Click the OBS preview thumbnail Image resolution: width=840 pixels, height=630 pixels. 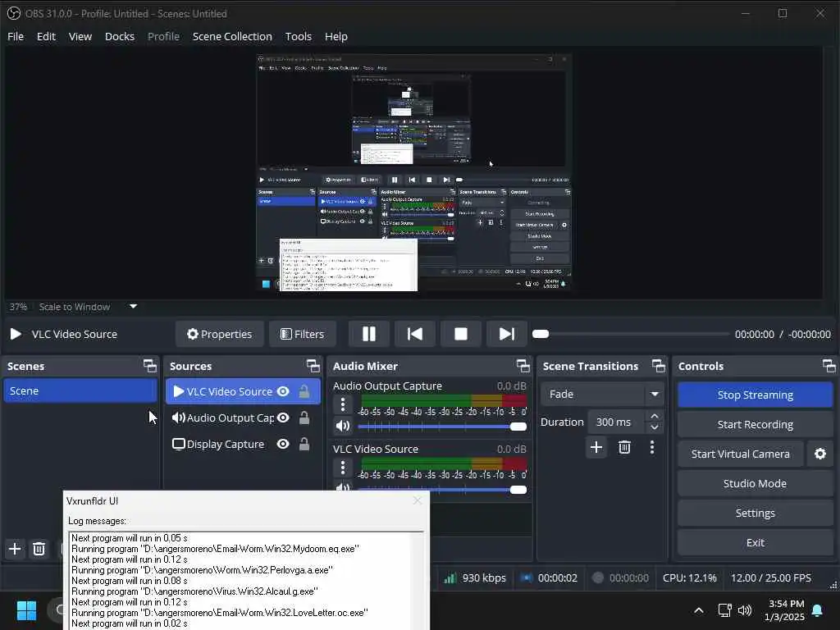[413, 172]
